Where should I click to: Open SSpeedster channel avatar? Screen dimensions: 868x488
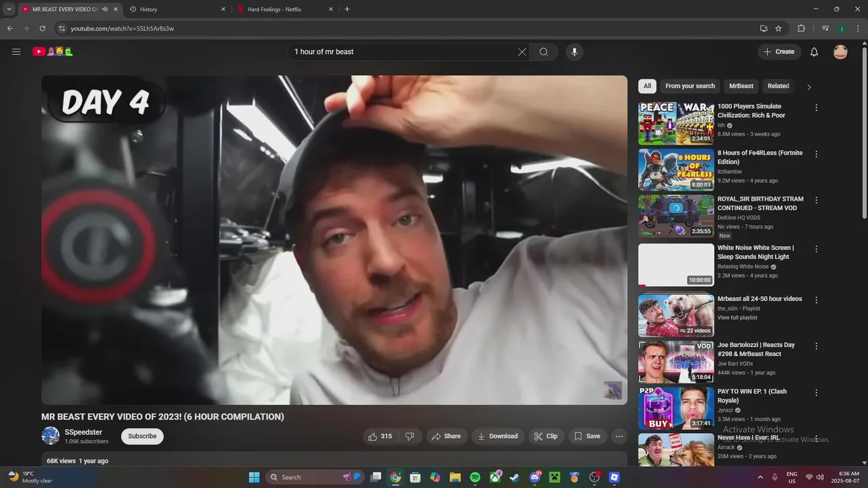coord(50,436)
